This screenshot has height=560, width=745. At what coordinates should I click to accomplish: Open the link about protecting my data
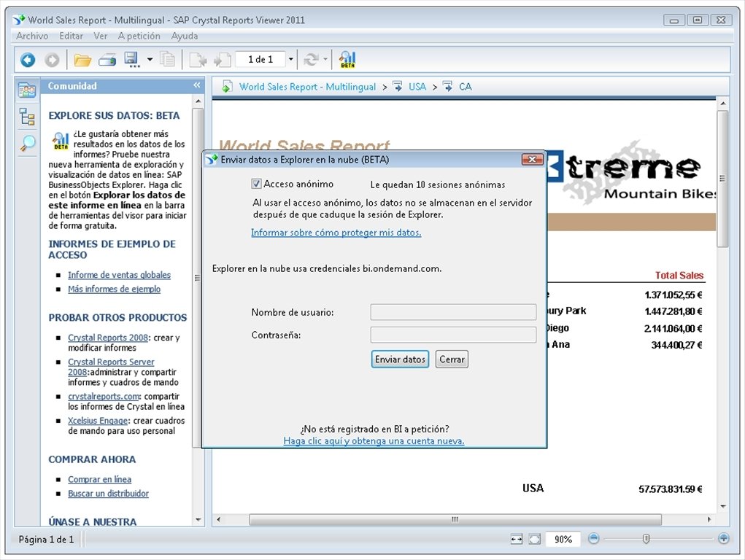click(336, 233)
